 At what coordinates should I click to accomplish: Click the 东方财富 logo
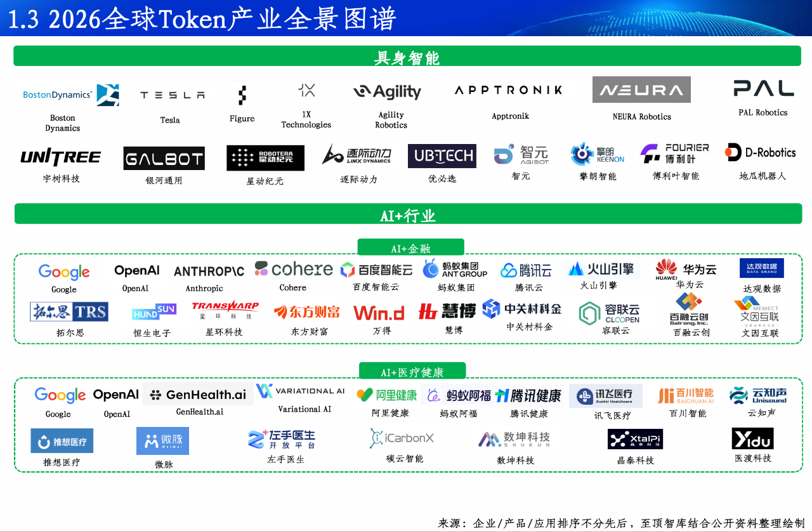click(x=307, y=312)
